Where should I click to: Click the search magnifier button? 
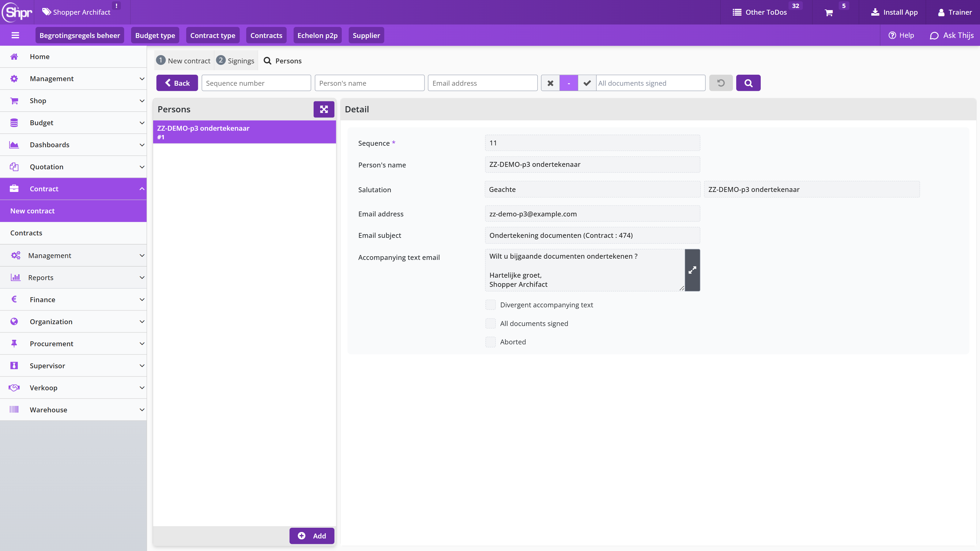(x=748, y=83)
